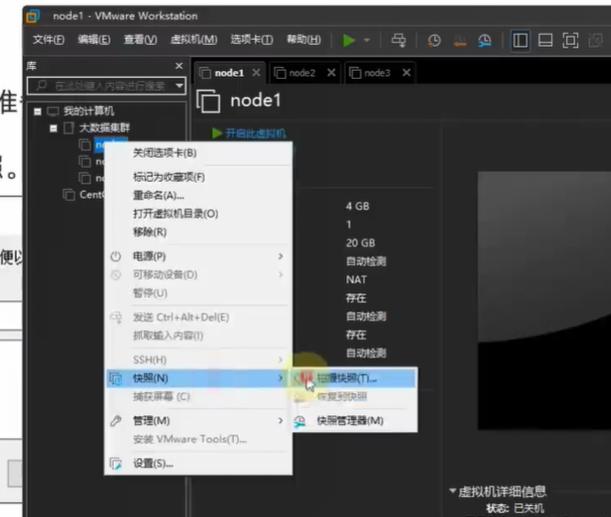The width and height of the screenshot is (611, 517).
Task: Click the take snapshot toolbar icon
Action: pos(434,40)
